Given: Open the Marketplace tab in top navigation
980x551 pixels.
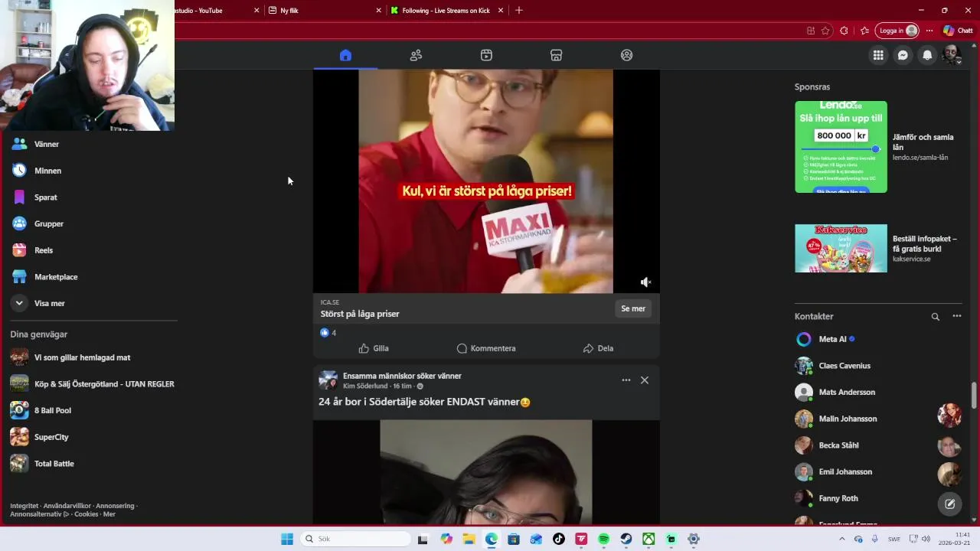Looking at the screenshot, I should coord(557,55).
